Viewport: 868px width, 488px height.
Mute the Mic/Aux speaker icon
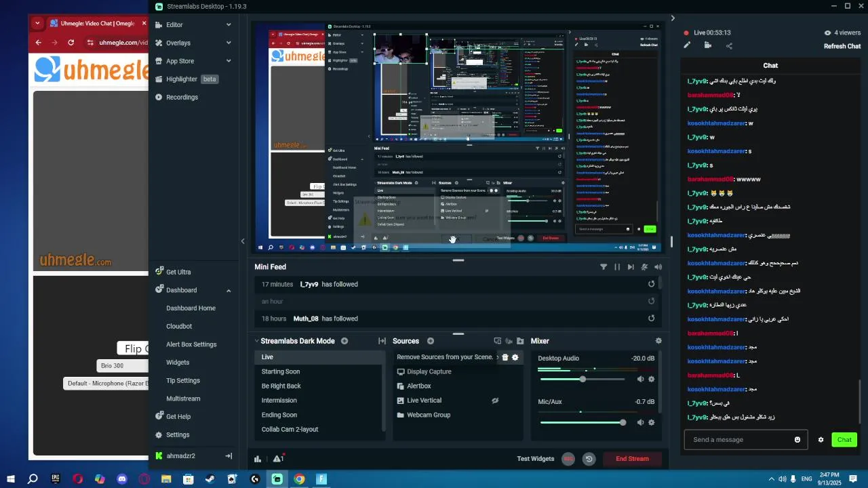640,422
